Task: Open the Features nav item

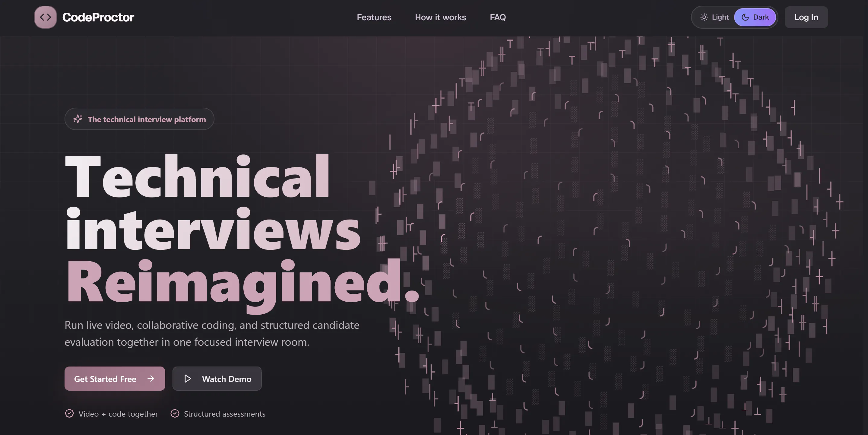Action: pos(374,17)
